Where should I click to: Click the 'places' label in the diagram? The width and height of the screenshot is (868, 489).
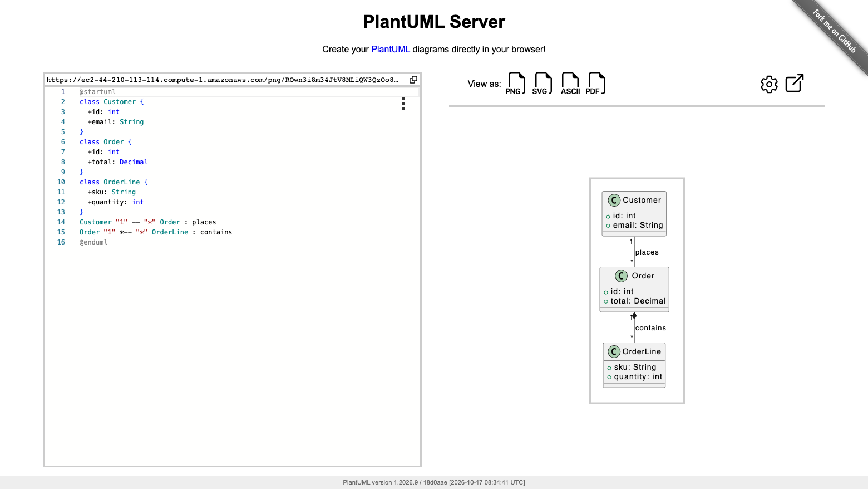[x=647, y=252]
